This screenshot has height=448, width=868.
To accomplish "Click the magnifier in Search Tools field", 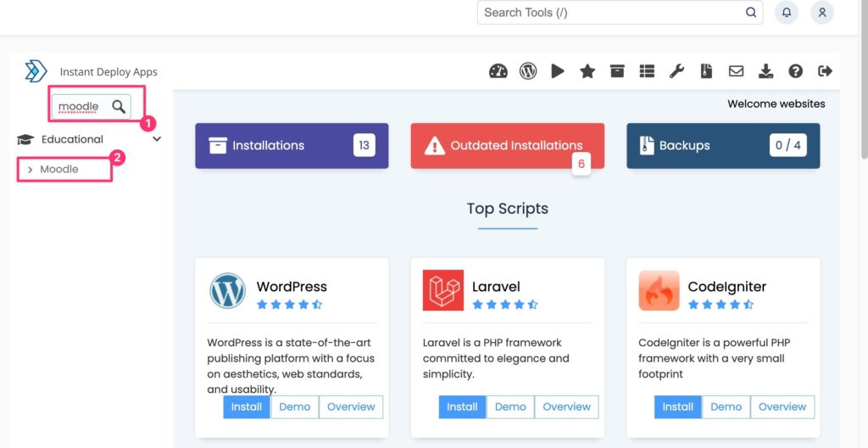I will click(x=751, y=12).
